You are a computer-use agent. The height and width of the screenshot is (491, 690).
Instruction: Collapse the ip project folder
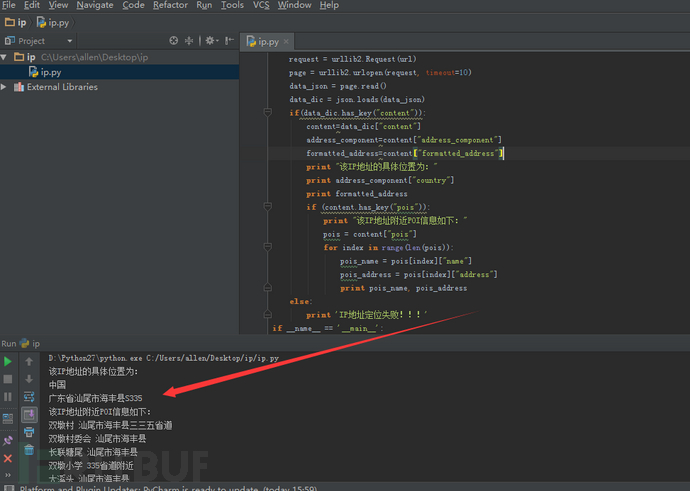(4, 57)
